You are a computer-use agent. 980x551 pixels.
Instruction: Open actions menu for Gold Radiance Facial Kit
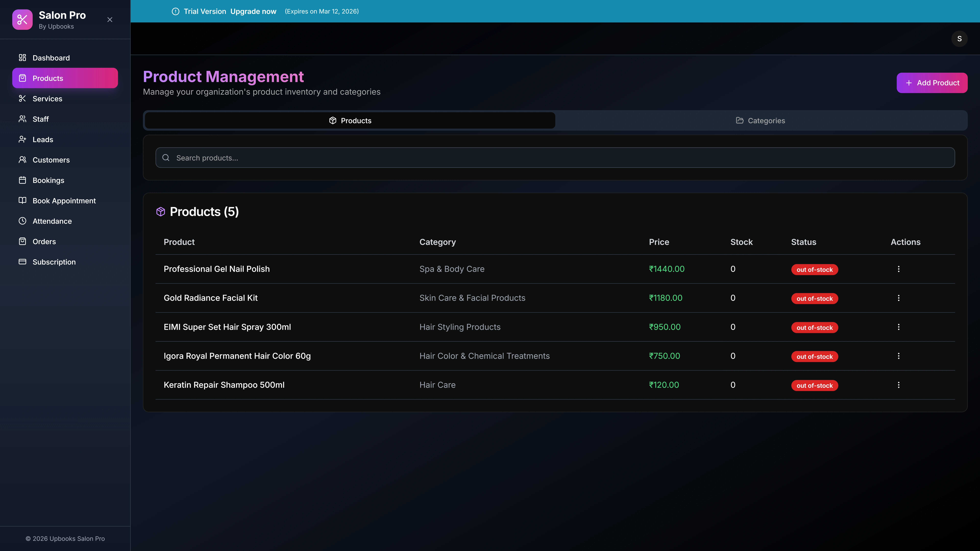[899, 298]
